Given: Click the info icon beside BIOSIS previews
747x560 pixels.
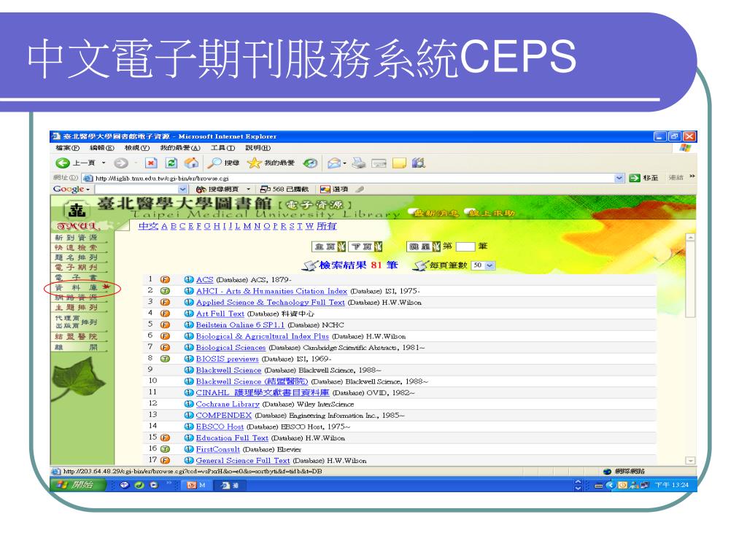Looking at the screenshot, I should point(189,359).
